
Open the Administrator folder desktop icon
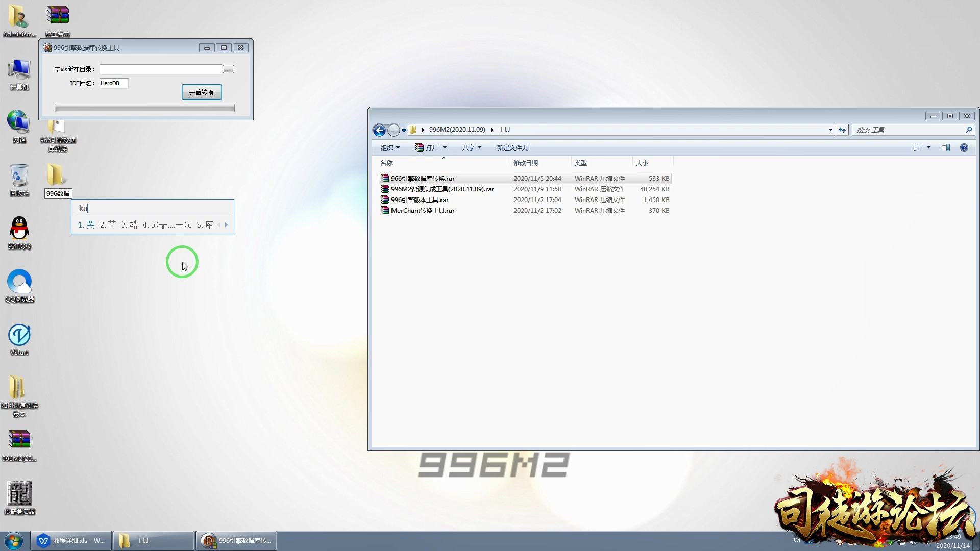pyautogui.click(x=19, y=20)
